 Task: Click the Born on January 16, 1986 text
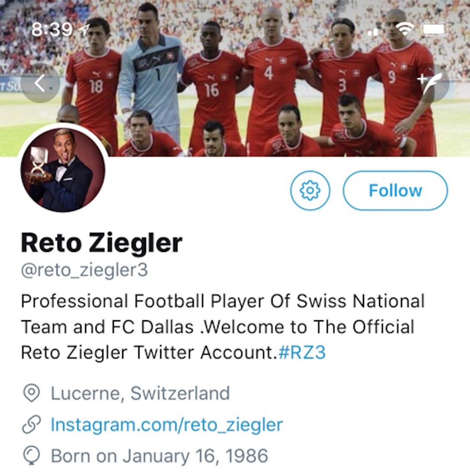click(159, 456)
